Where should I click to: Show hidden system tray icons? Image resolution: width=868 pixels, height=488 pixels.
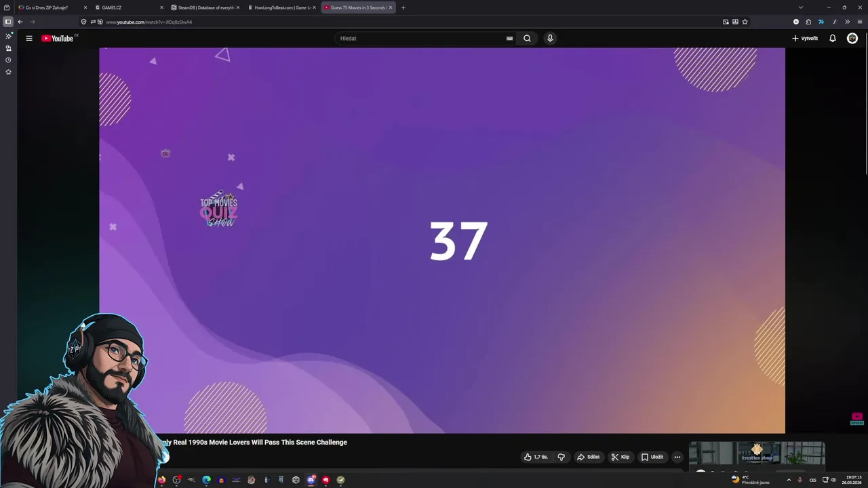point(788,480)
